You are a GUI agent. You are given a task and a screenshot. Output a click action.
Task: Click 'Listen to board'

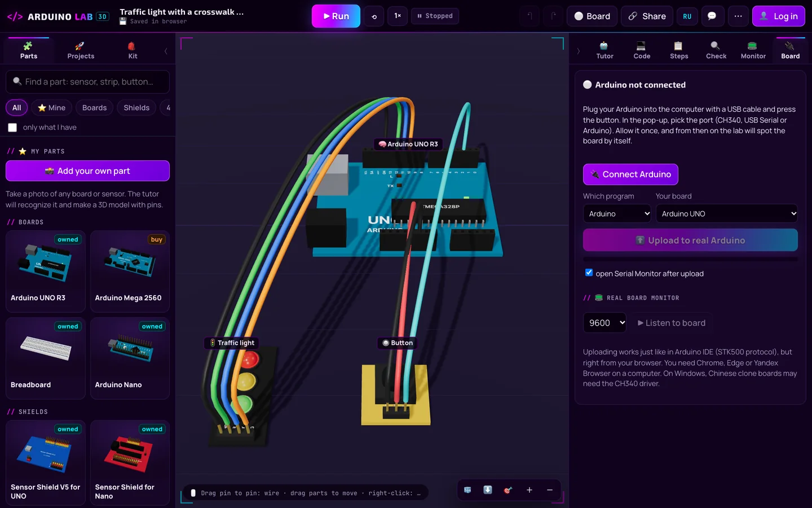[671, 323]
